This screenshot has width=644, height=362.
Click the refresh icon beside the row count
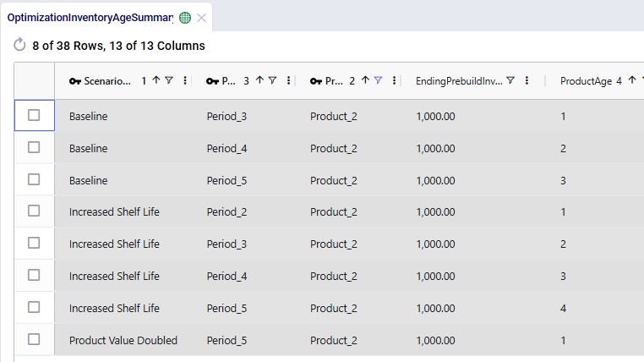click(x=19, y=45)
